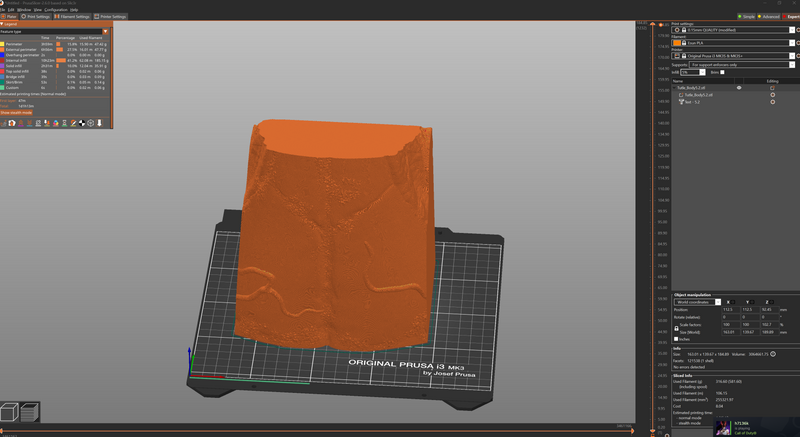Click the horizontal moves slider right thumb

click(x=633, y=431)
